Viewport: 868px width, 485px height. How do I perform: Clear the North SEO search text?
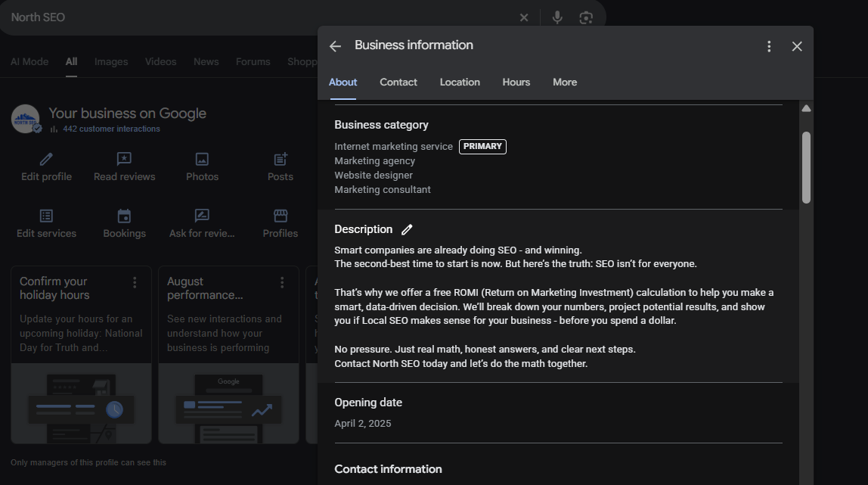(524, 17)
